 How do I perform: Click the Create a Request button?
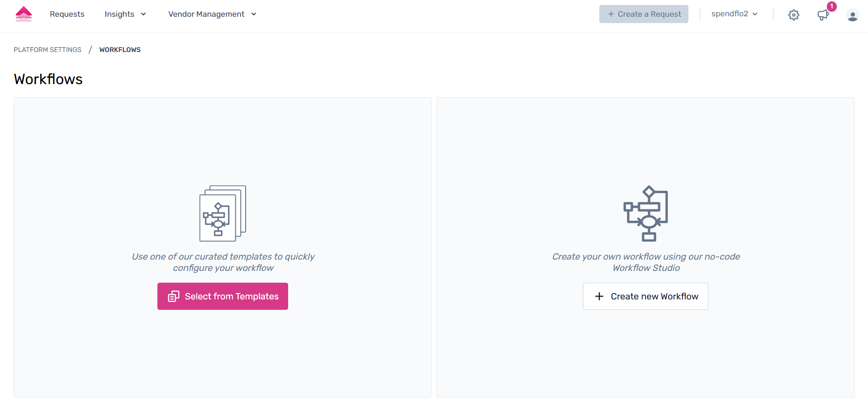(x=644, y=14)
